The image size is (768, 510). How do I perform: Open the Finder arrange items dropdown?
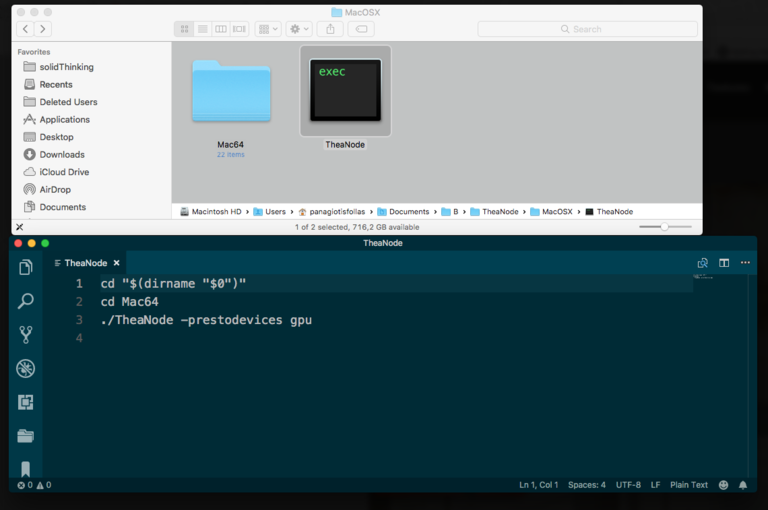tap(268, 29)
